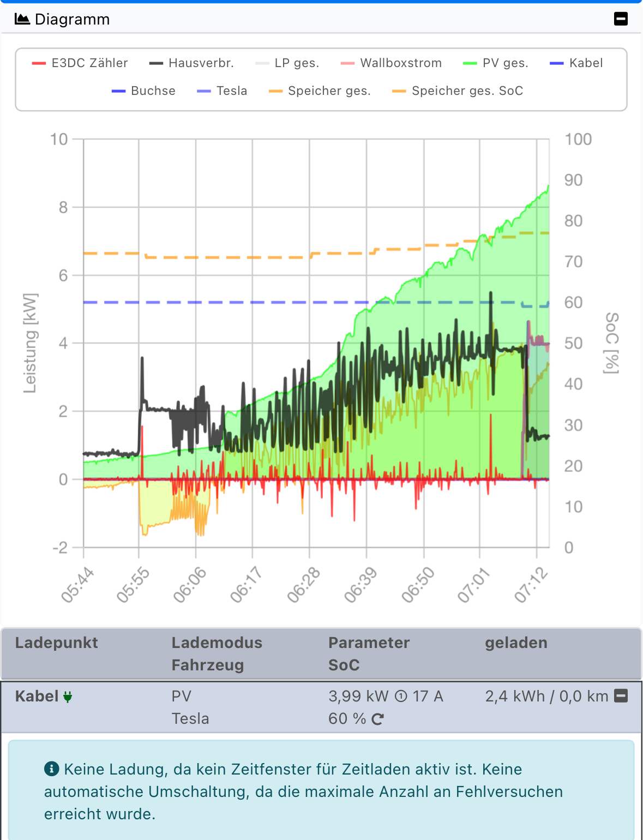Screen dimensions: 643x840
Task: Click the plug icon next to Kabel
Action: coord(68,697)
